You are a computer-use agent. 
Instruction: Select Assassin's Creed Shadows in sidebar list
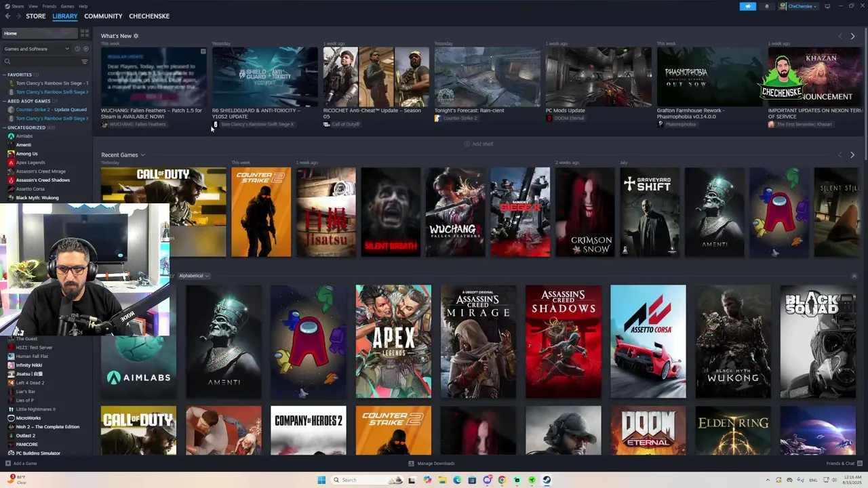click(x=43, y=180)
